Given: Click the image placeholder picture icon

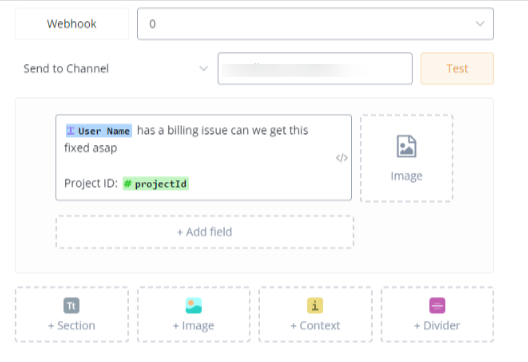Looking at the screenshot, I should click(406, 146).
